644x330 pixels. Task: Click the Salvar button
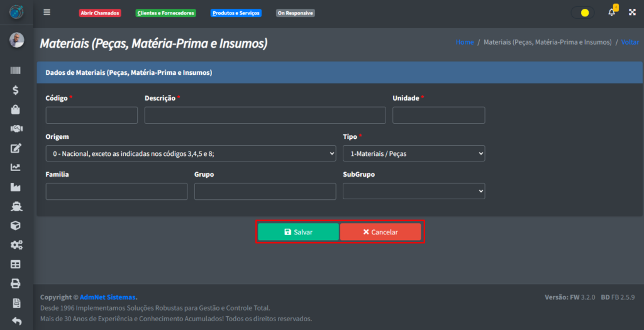point(298,232)
